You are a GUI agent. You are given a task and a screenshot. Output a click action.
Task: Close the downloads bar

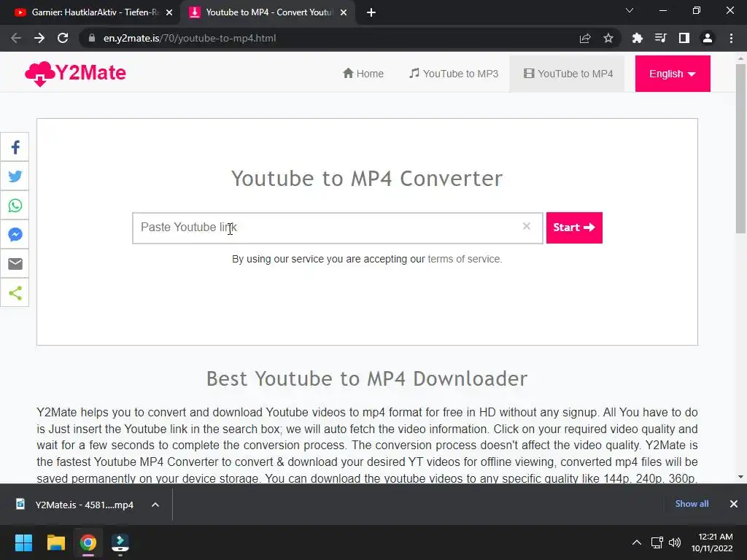click(734, 504)
